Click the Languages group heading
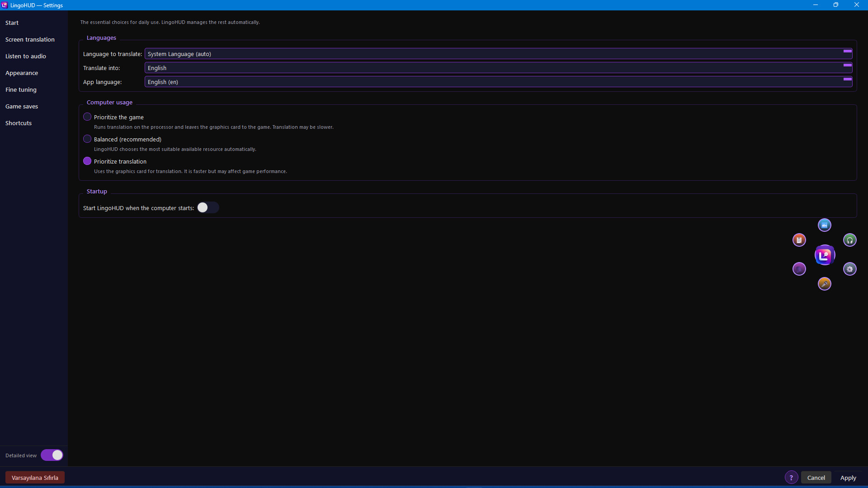 coord(101,38)
